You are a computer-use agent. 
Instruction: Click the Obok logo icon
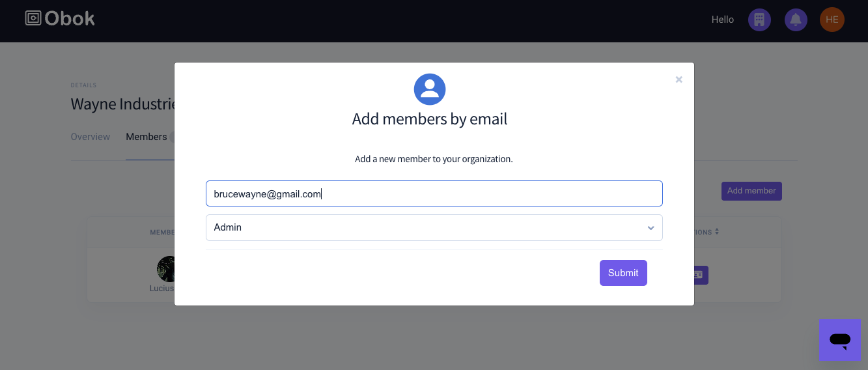pos(33,18)
